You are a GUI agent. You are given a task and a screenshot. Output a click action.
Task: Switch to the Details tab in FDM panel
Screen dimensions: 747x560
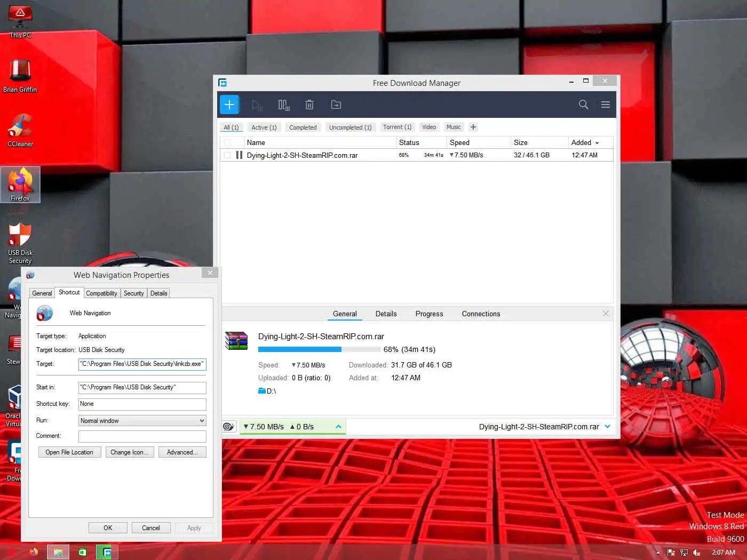tap(386, 314)
